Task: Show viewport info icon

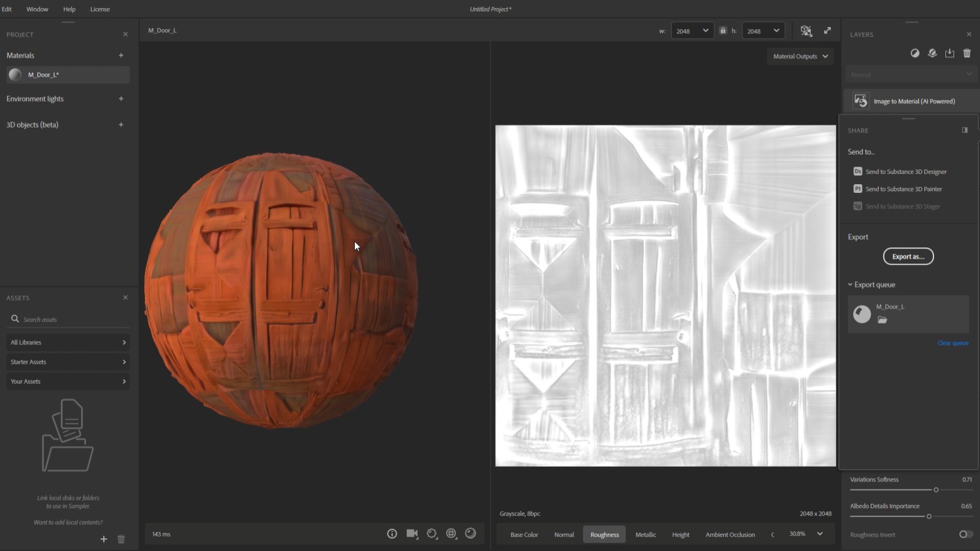Action: coord(392,534)
